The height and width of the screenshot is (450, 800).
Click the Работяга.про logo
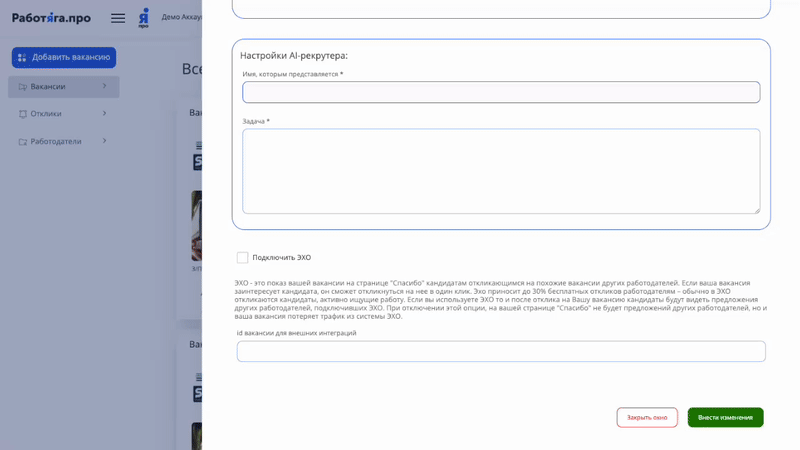point(51,18)
